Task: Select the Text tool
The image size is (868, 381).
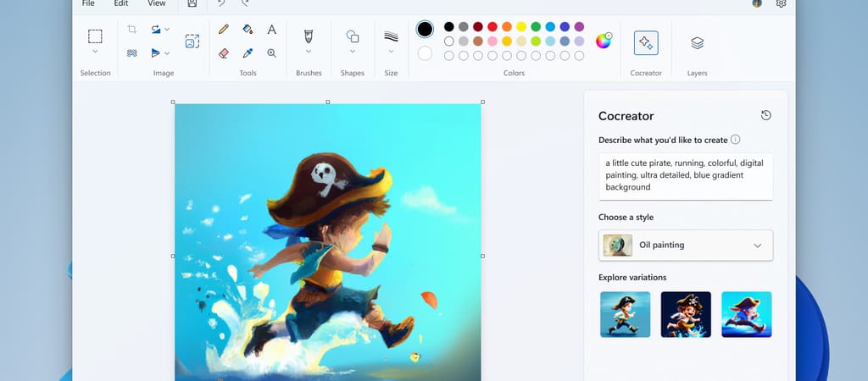Action: (271, 29)
